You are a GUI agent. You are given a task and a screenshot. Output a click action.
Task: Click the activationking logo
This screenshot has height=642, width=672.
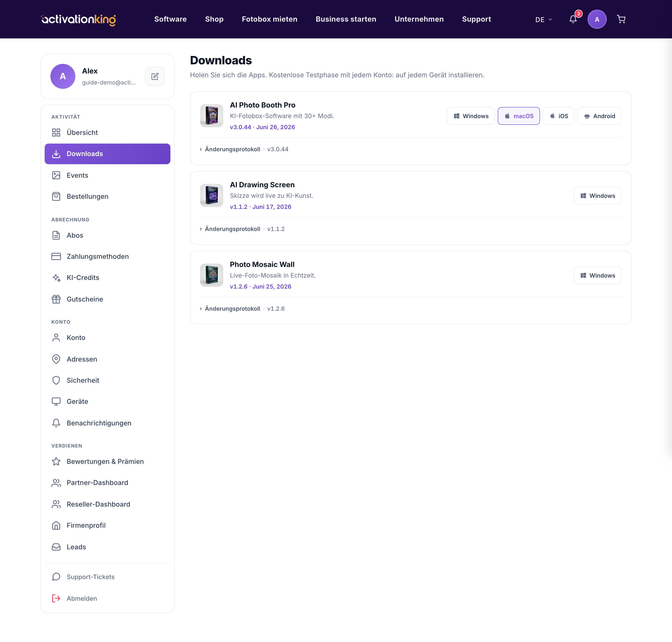point(78,19)
